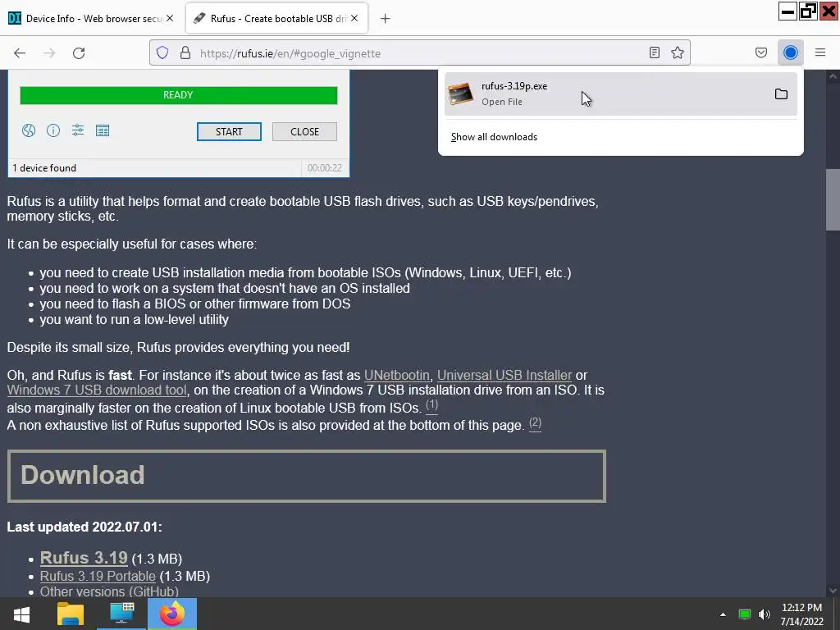Viewport: 840px width, 630px height.
Task: Follow footnote (2) link
Action: tap(535, 423)
